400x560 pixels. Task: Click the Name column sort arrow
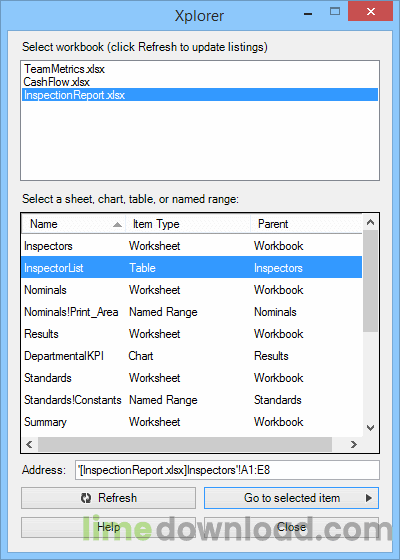pos(117,225)
